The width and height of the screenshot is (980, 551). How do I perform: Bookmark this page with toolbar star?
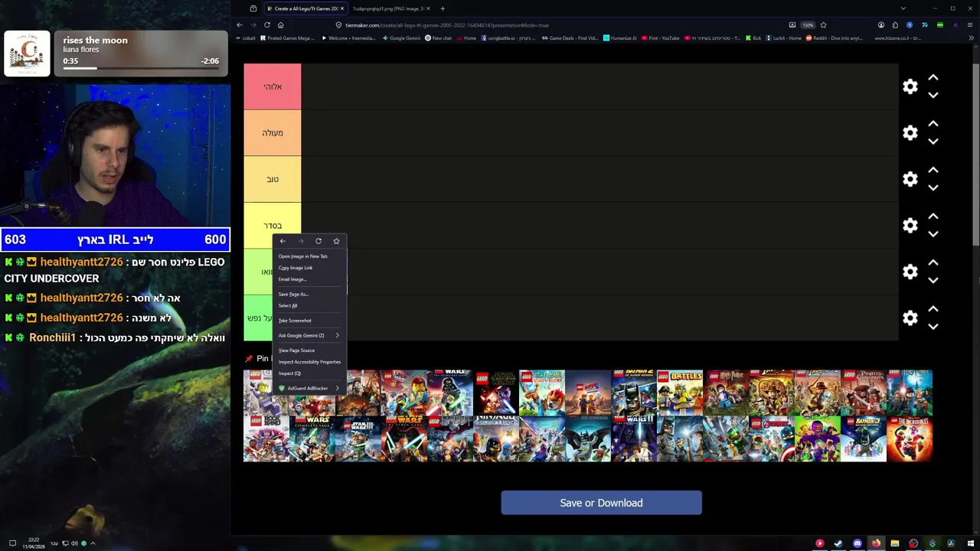[x=823, y=24]
